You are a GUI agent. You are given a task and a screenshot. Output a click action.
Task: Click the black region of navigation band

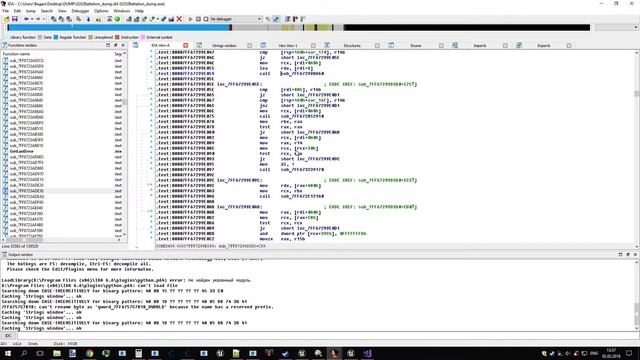pos(467,27)
